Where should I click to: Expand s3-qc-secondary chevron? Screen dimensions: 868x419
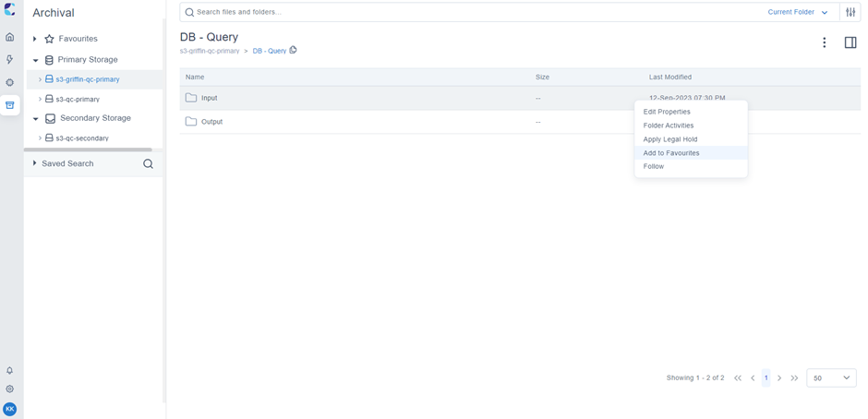[40, 138]
